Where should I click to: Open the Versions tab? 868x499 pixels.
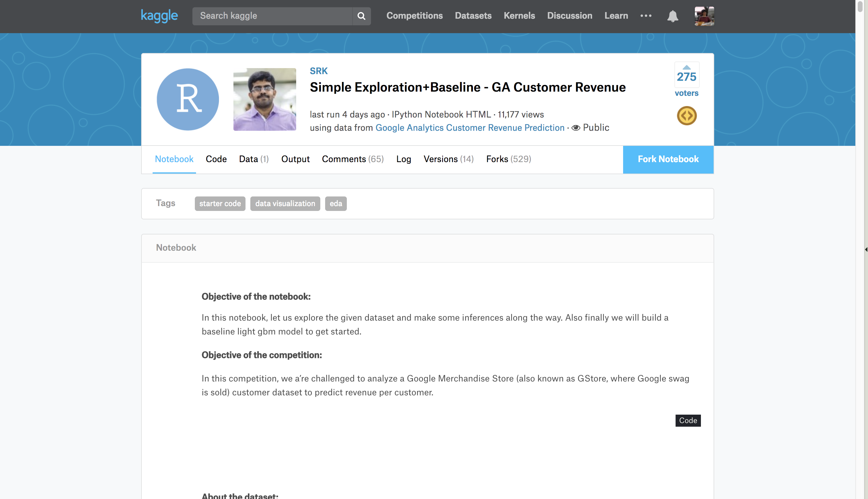click(x=448, y=159)
